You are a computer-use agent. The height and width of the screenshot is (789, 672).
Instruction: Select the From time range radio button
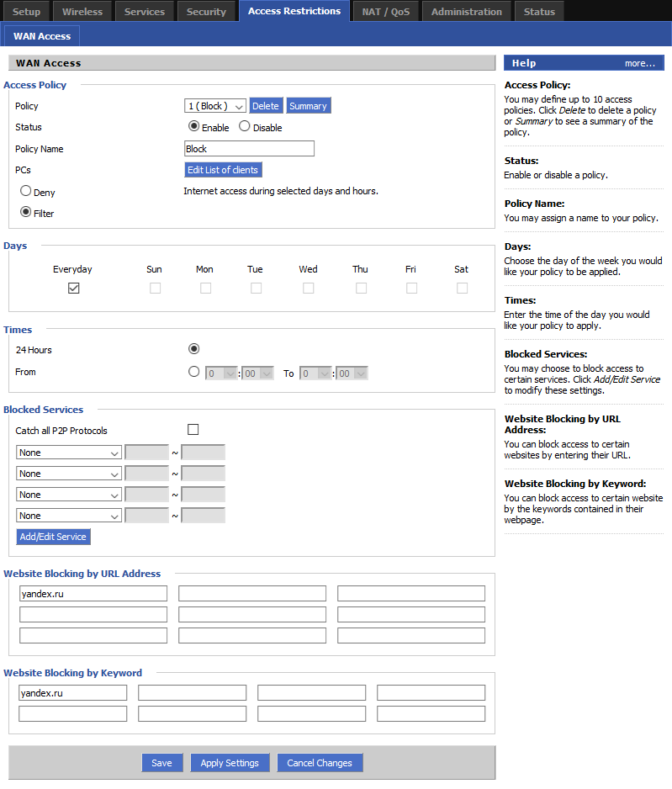pos(193,372)
